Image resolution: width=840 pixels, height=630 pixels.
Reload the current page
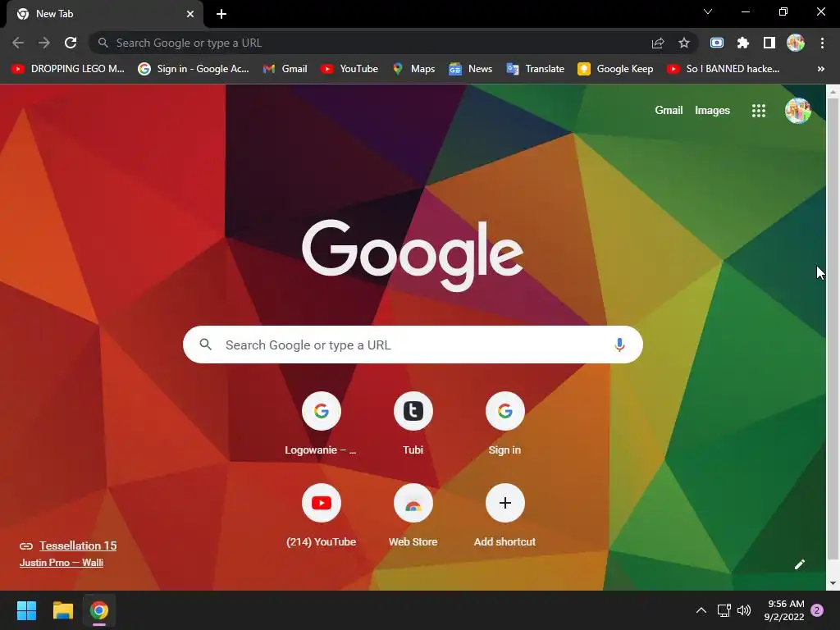click(x=71, y=43)
